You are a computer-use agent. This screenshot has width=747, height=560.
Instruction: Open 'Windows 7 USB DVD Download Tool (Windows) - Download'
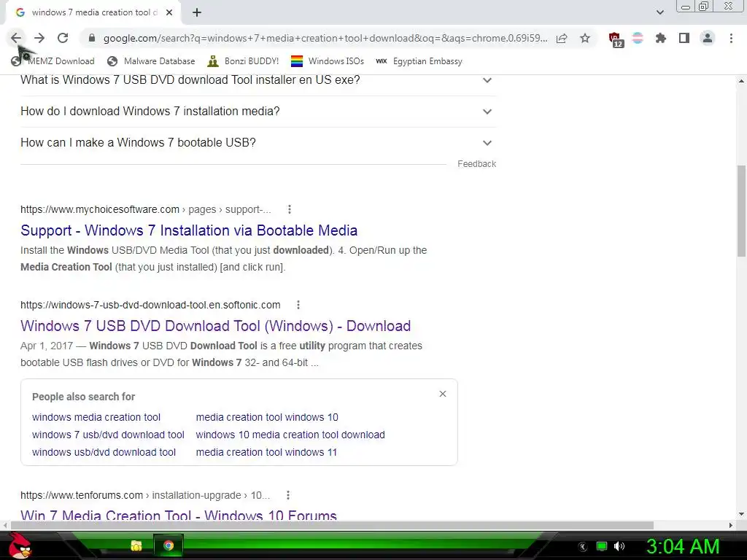pos(215,326)
